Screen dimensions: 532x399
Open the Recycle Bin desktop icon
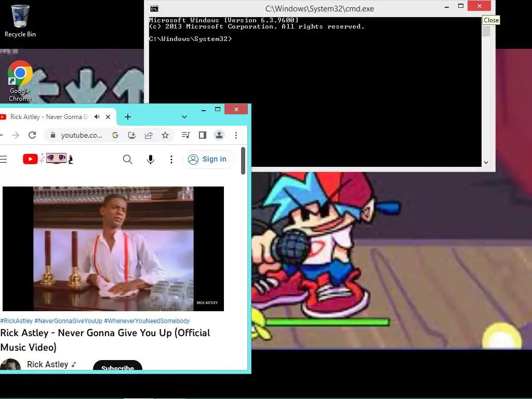[20, 20]
